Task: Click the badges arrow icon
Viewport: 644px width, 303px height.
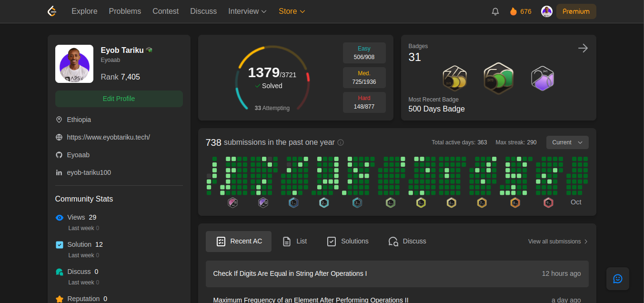Action: click(583, 48)
